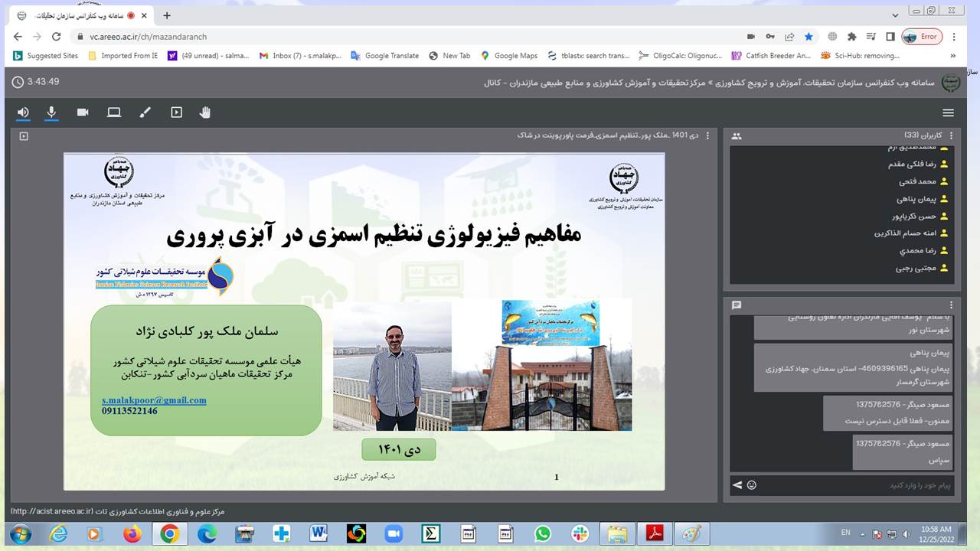The width and height of the screenshot is (980, 551).
Task: Open WhatsApp from the Windows taskbar
Action: (x=543, y=533)
